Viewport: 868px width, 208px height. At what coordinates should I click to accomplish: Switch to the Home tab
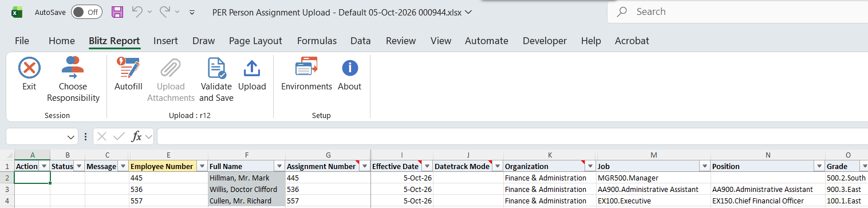(x=62, y=41)
